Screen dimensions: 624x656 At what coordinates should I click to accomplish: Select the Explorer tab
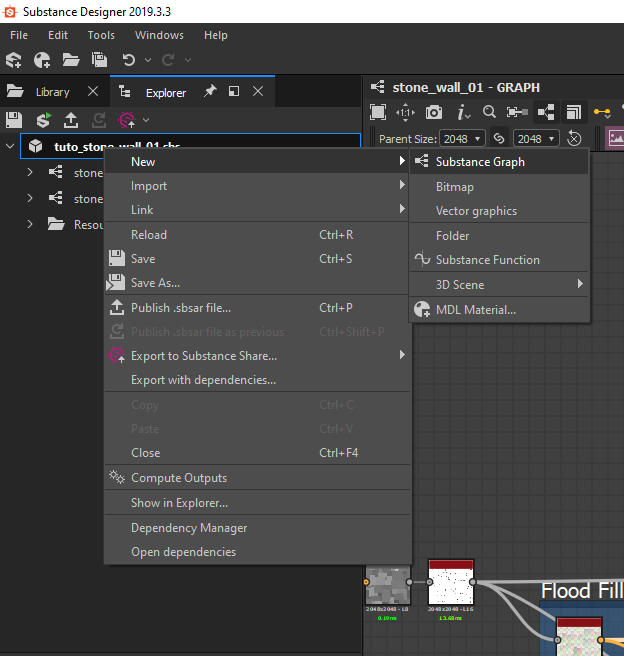[x=166, y=93]
